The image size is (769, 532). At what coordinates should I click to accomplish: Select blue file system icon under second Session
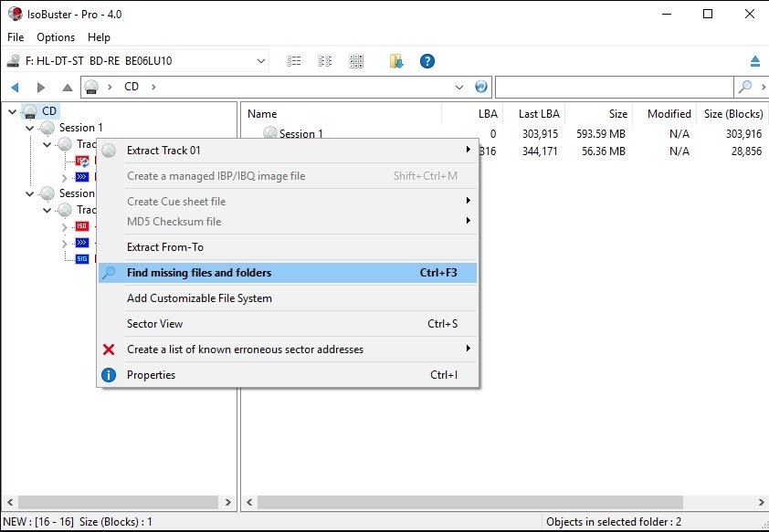(82, 243)
